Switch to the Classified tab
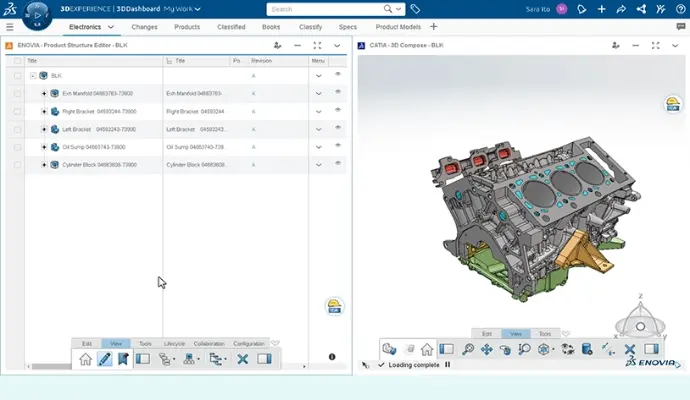This screenshot has width=690, height=400. [x=231, y=27]
